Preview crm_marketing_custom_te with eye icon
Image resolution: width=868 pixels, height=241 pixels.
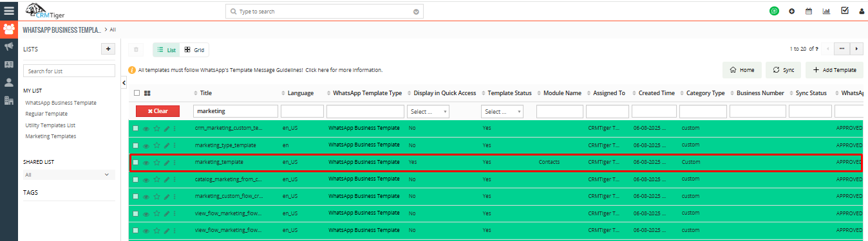tap(146, 129)
